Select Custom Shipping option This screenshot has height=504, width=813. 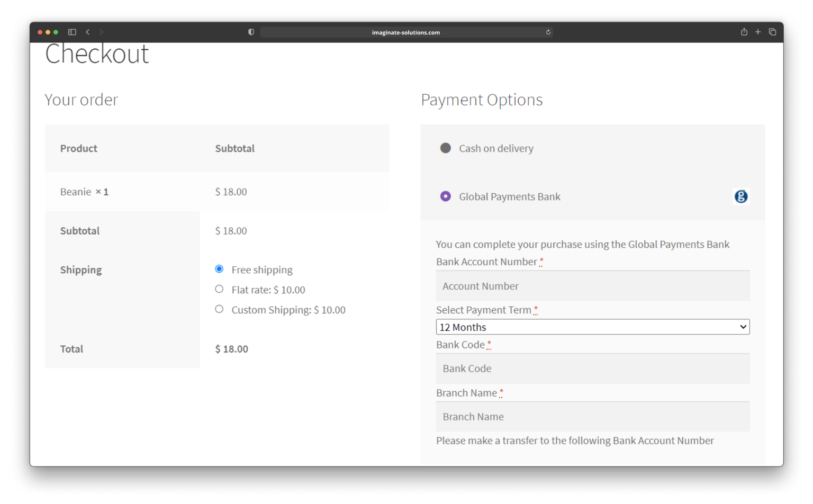219,309
